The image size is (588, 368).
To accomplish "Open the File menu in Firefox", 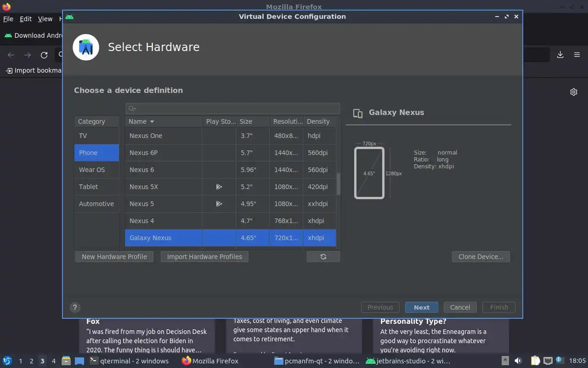I will (8, 19).
